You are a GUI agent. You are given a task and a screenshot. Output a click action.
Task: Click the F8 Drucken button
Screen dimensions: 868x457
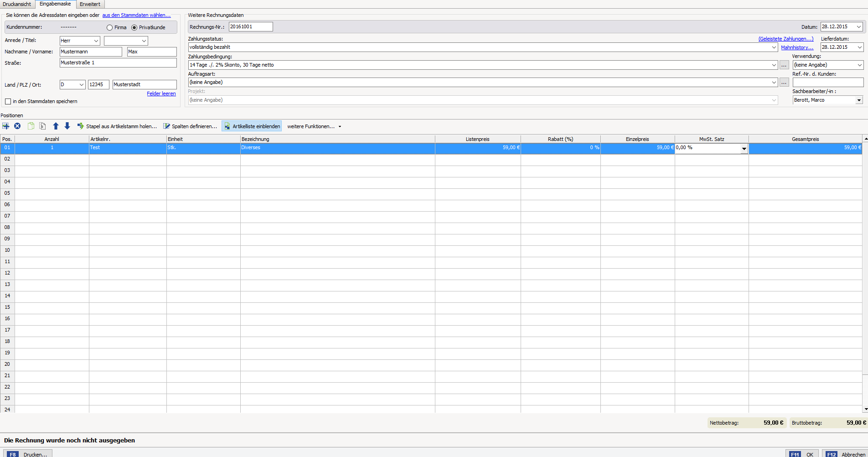pos(28,454)
